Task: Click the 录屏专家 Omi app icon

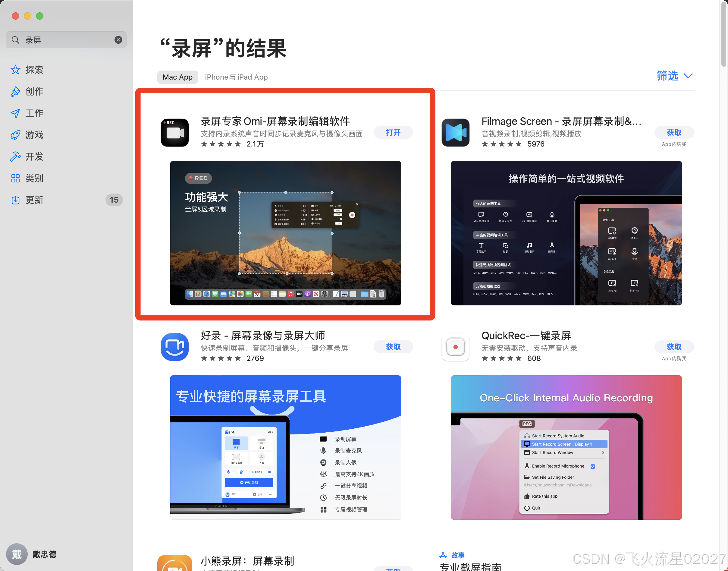Action: pyautogui.click(x=174, y=132)
